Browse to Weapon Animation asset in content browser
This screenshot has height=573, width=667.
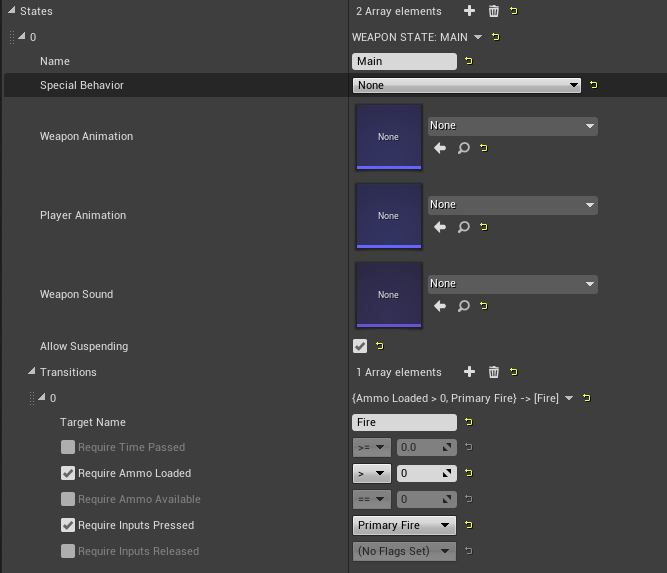coord(464,148)
